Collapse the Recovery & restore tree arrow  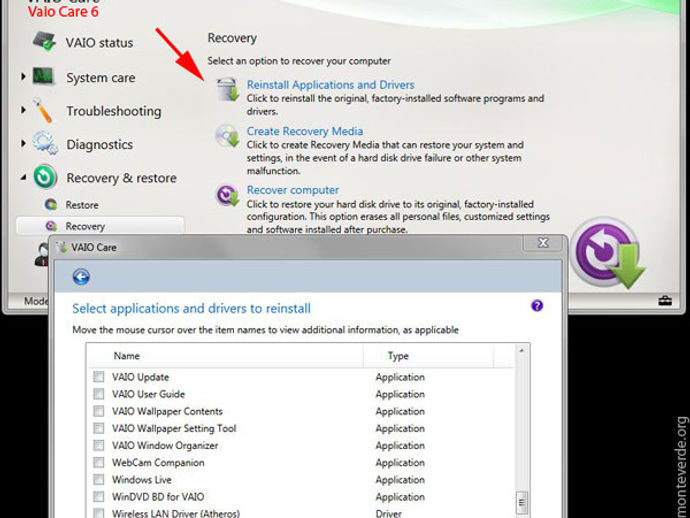tap(23, 177)
